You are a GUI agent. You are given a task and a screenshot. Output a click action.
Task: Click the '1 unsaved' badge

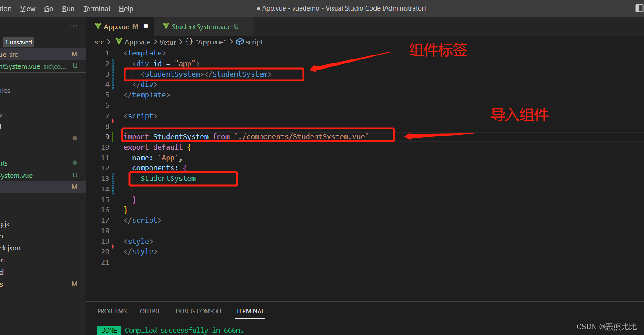pos(18,42)
